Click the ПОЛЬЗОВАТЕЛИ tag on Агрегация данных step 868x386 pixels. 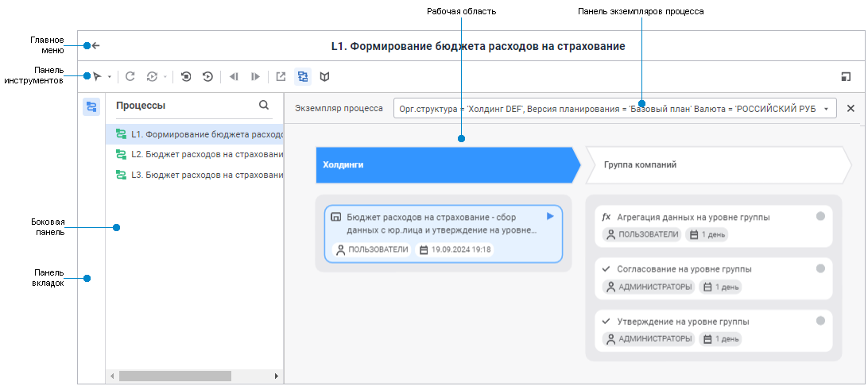point(642,234)
